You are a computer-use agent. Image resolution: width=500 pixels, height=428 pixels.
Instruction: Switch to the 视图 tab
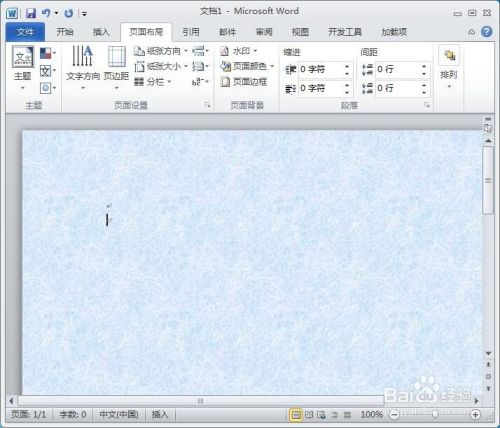click(300, 32)
